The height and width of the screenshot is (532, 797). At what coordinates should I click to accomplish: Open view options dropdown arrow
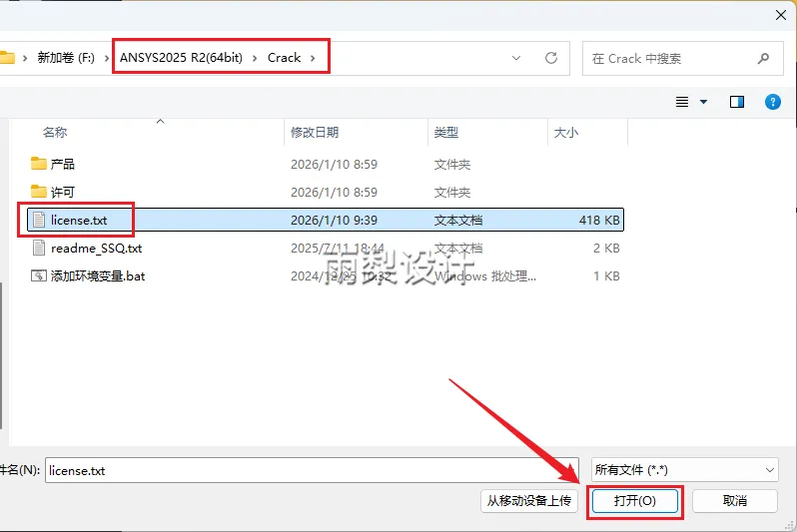point(703,102)
